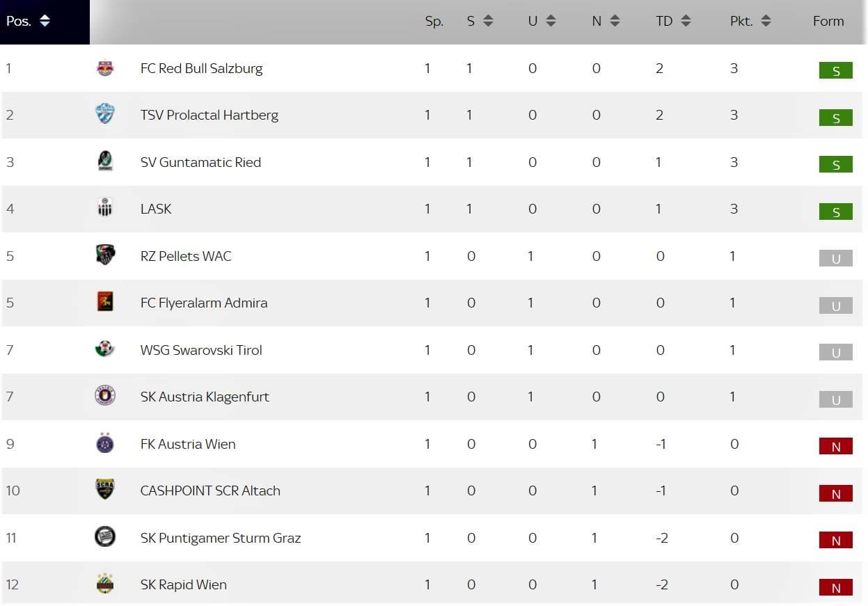Screen dimensions: 868x606
Task: Sort by wins using S column arrows
Action: (x=488, y=21)
